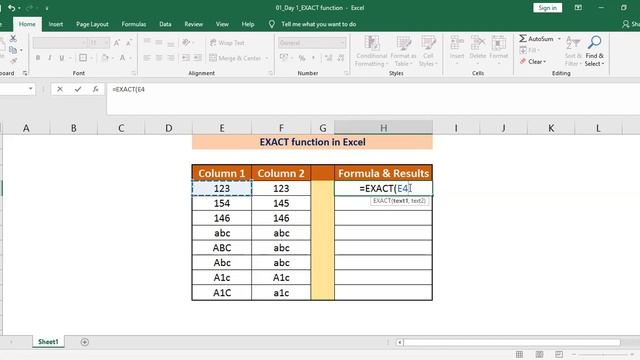Click the Sort & Filter icon
Screen dimensions: 640x360
(573, 42)
